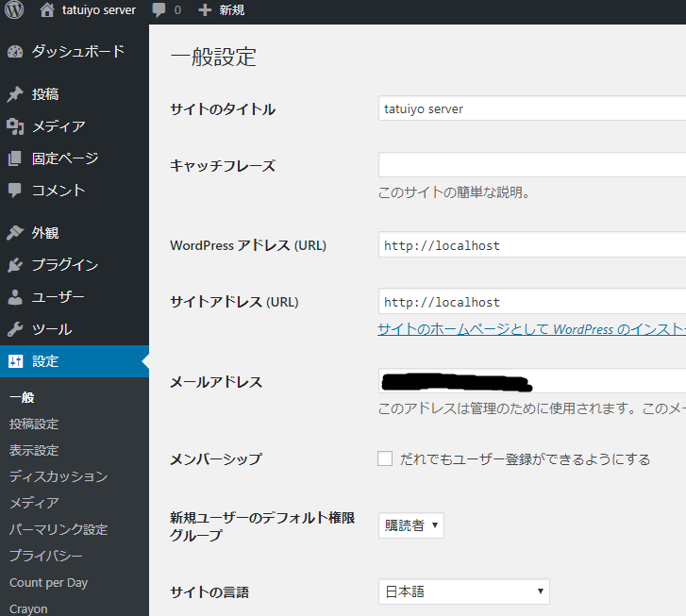This screenshot has height=616, width=686.
Task: Focus the サイトアドレス (URL) field
Action: point(532,302)
